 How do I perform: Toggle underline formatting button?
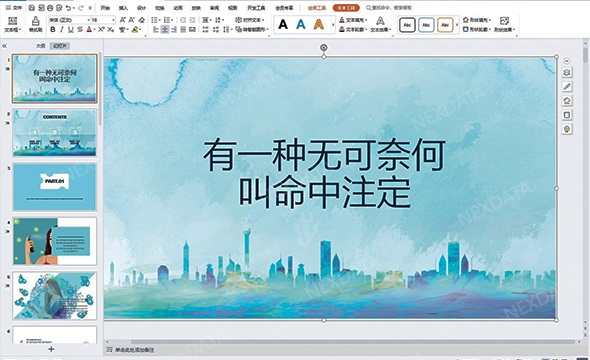click(x=70, y=30)
